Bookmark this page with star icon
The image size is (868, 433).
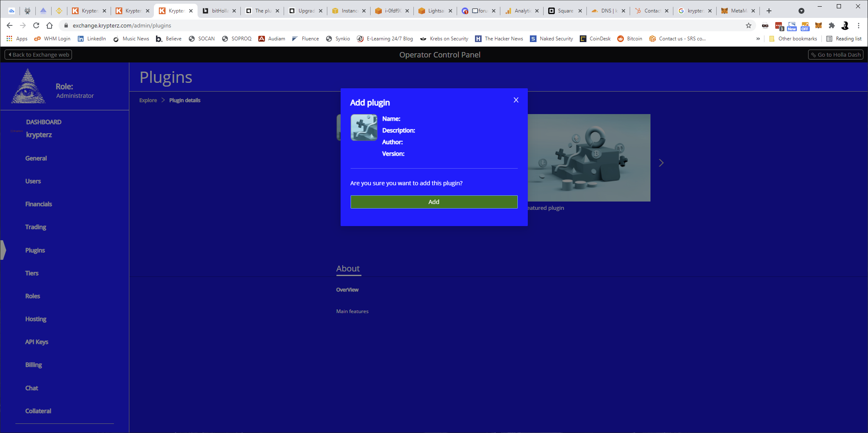pos(749,25)
